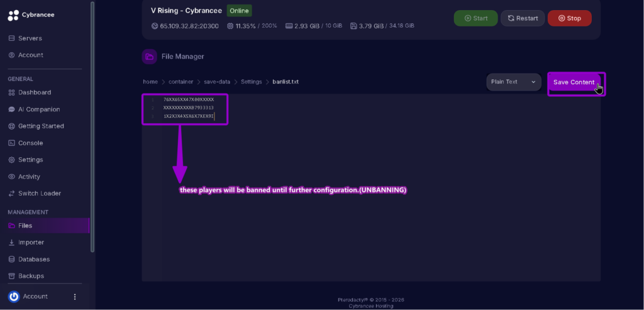Screen dimensions: 644x310
Task: Click the Cybrancee logo icon
Action: [x=13, y=15]
